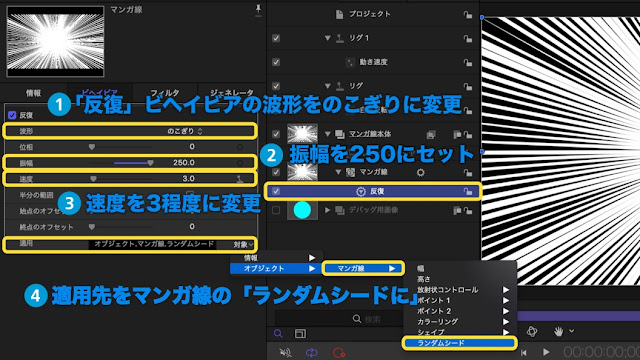Toggle visibility checkbox of マンガ線 layer
The image size is (640, 360).
pos(276,172)
